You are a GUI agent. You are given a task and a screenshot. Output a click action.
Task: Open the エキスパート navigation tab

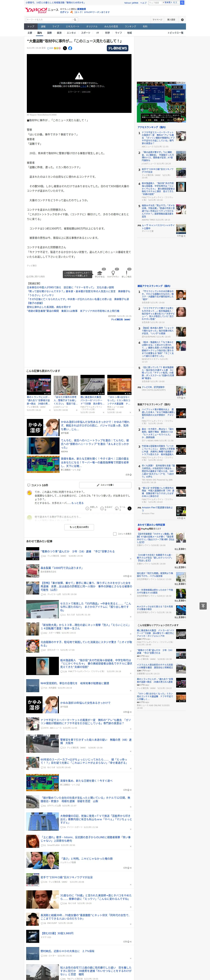tap(72, 27)
